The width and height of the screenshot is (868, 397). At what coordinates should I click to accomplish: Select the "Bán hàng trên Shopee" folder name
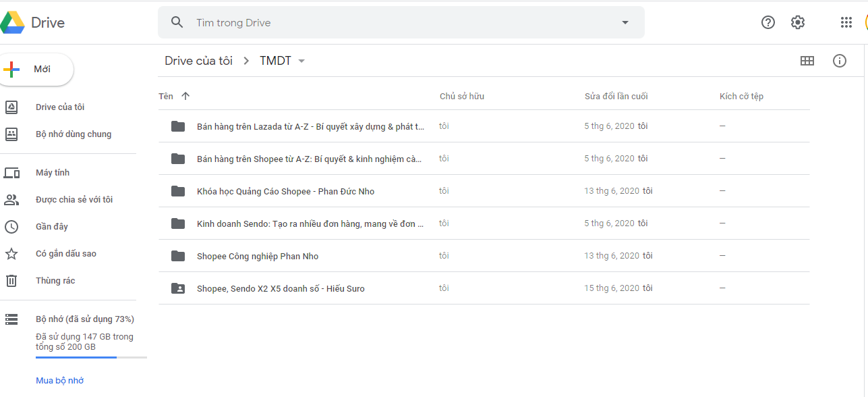point(310,159)
